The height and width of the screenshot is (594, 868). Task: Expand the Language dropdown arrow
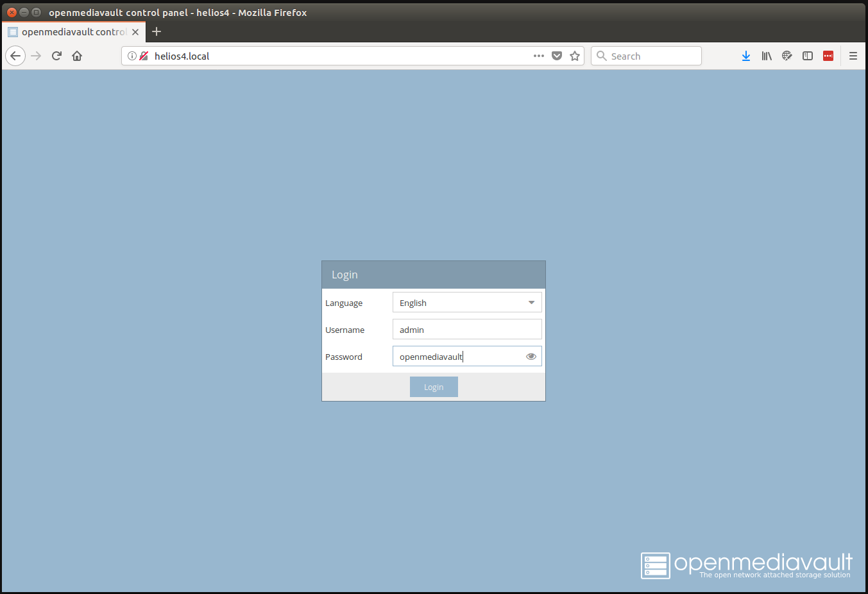pos(531,303)
